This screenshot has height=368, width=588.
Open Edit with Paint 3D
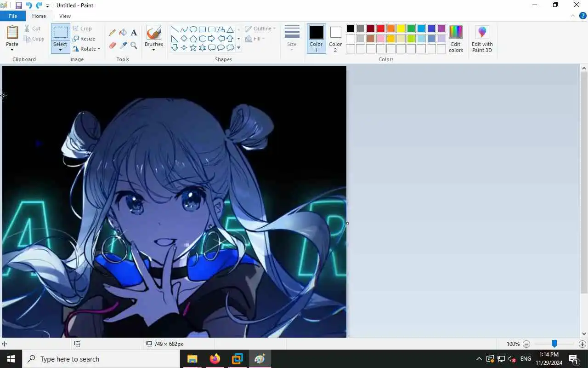(x=482, y=39)
